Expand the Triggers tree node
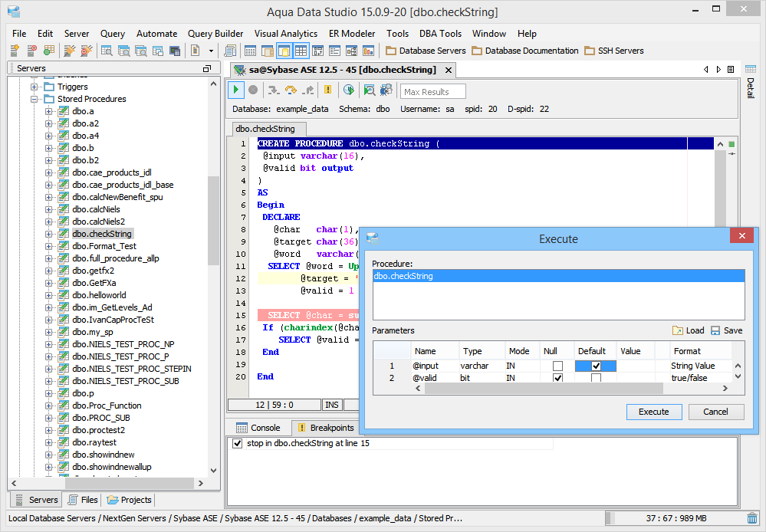This screenshot has height=532, width=766. 35,87
